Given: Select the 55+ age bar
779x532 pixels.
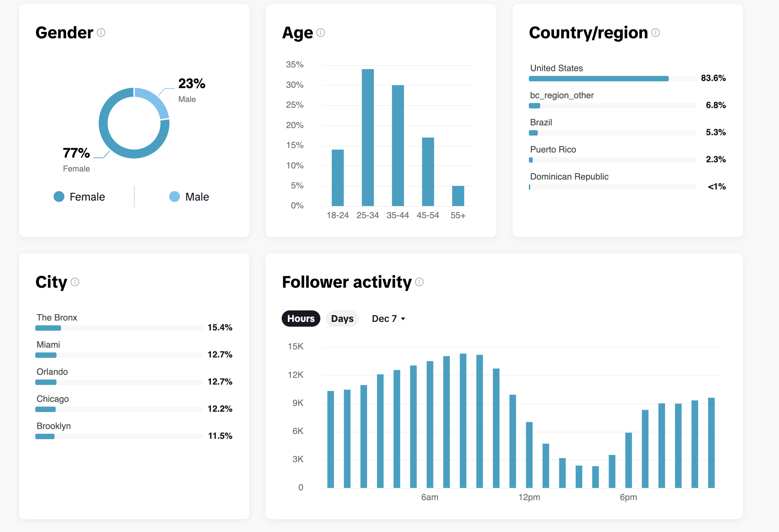Looking at the screenshot, I should coord(458,196).
